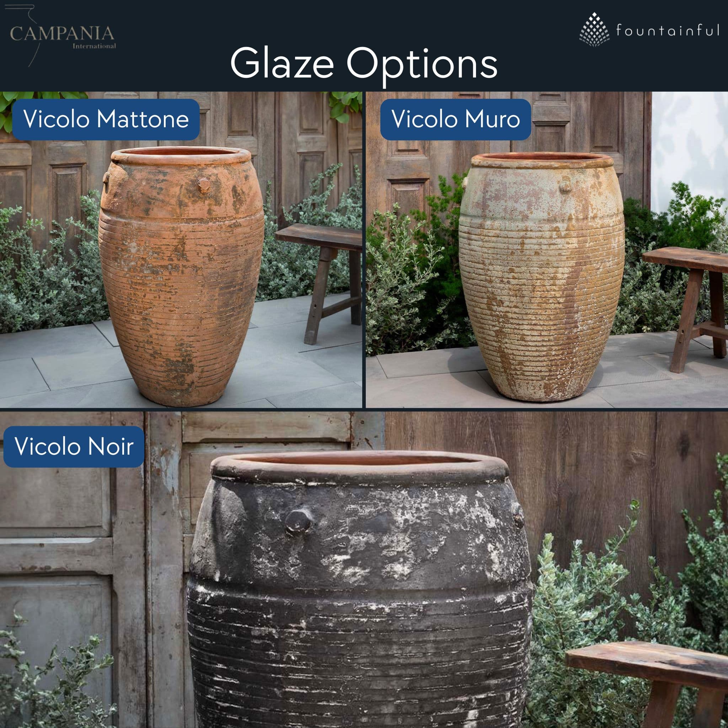Click the rim of the Muro jar
Image resolution: width=728 pixels, height=728 pixels.
[x=542, y=160]
